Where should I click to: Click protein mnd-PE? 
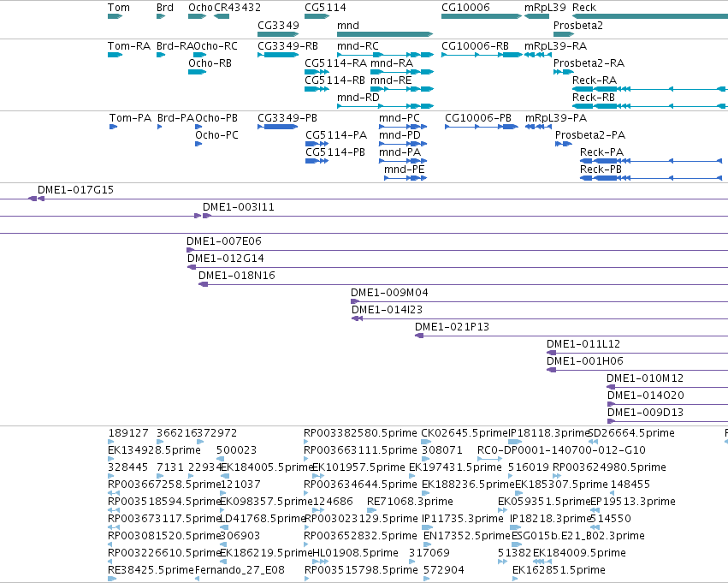[x=405, y=178]
